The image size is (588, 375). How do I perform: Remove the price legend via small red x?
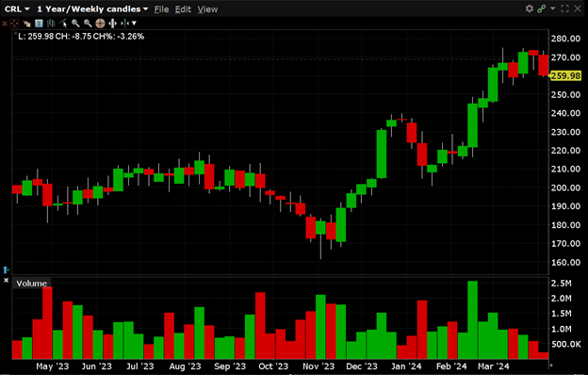point(15,34)
